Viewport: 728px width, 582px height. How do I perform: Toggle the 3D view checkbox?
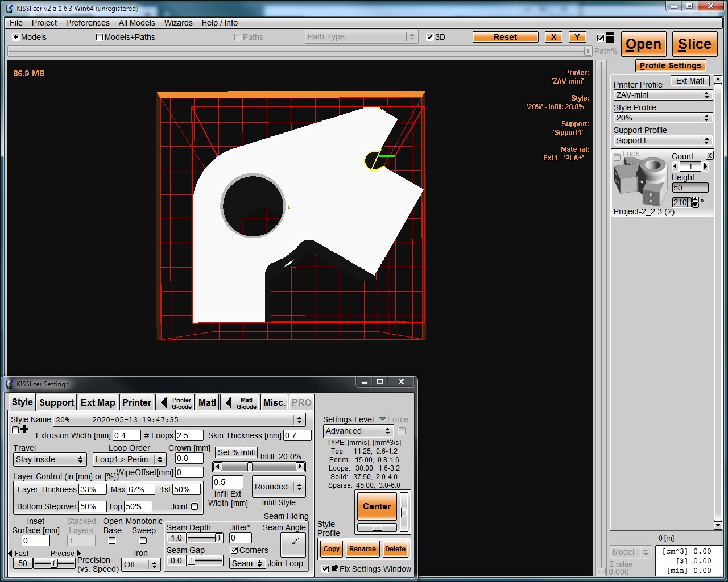430,37
